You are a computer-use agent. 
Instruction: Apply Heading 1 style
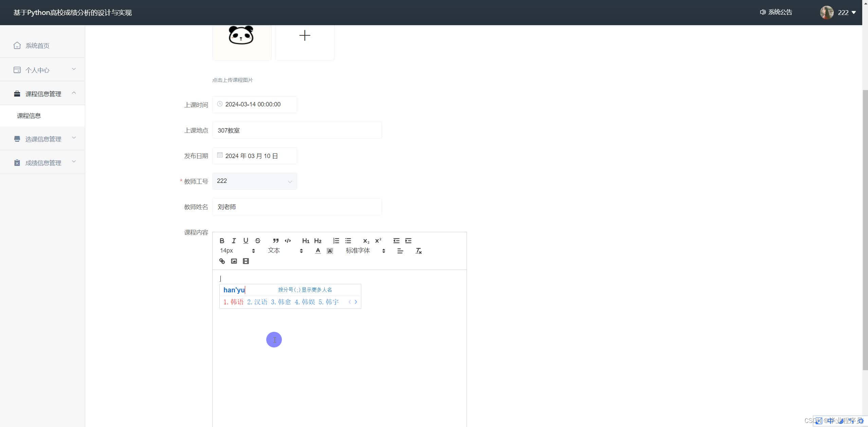pos(306,241)
